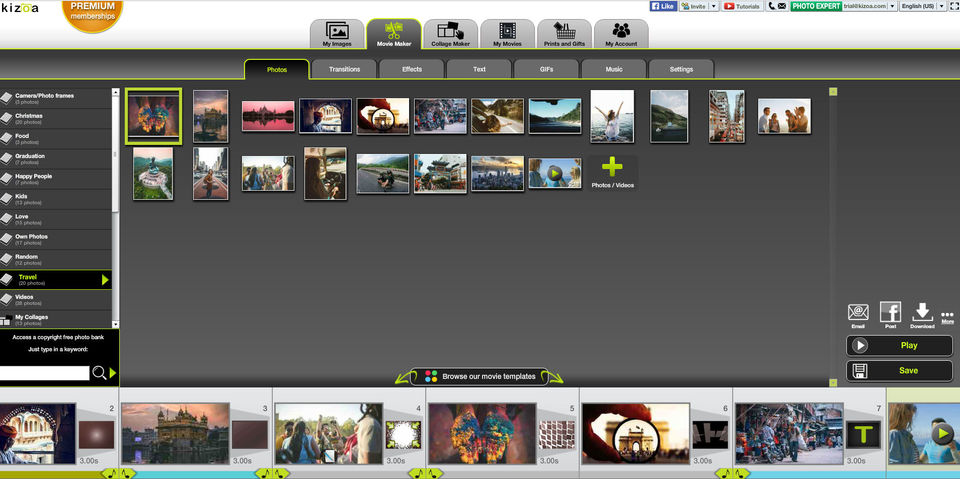Open the My Images tab
This screenshot has width=960, height=479.
337,34
